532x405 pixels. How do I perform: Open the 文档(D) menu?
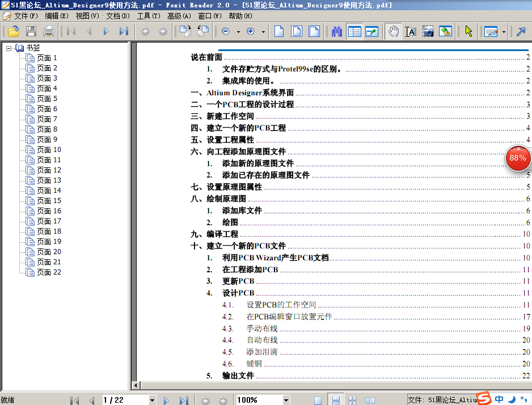118,16
